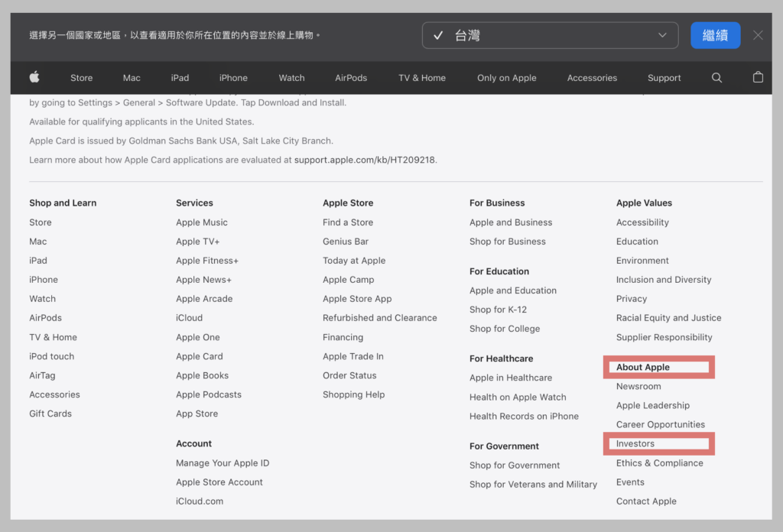
Task: Open the Find a Store link
Action: [x=348, y=222]
